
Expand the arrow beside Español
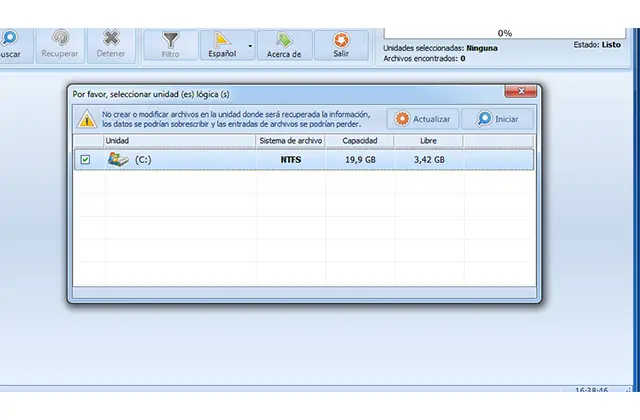coord(249,45)
